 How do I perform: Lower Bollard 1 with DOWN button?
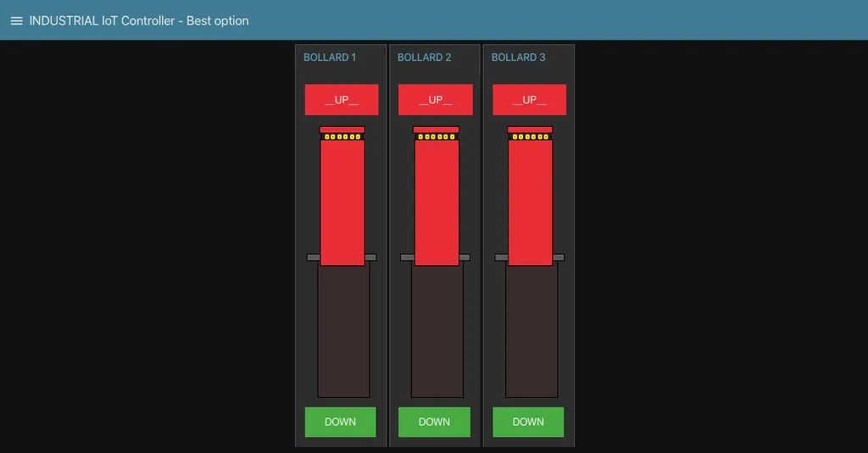click(341, 422)
